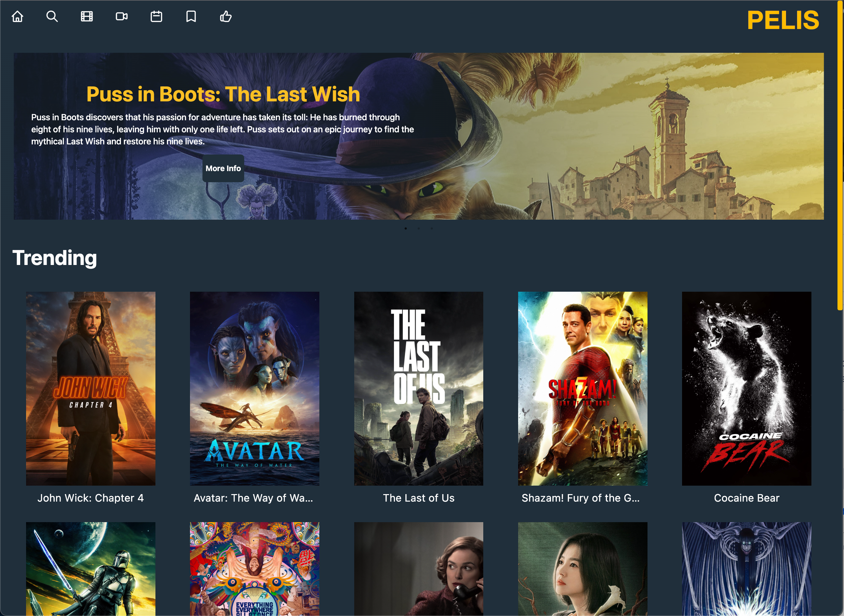Open The Mandalorian poster thumbnail

click(91, 569)
